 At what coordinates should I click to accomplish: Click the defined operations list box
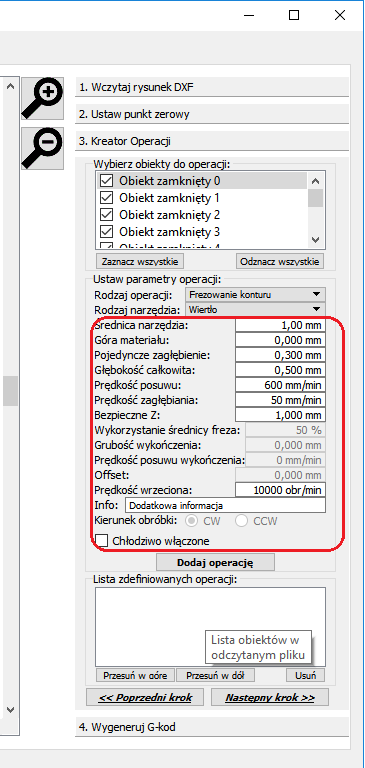coord(211,626)
